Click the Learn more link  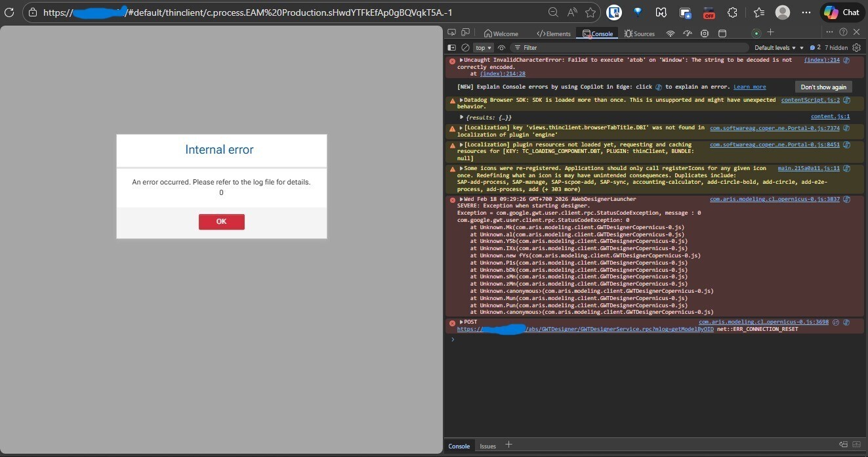pyautogui.click(x=749, y=87)
